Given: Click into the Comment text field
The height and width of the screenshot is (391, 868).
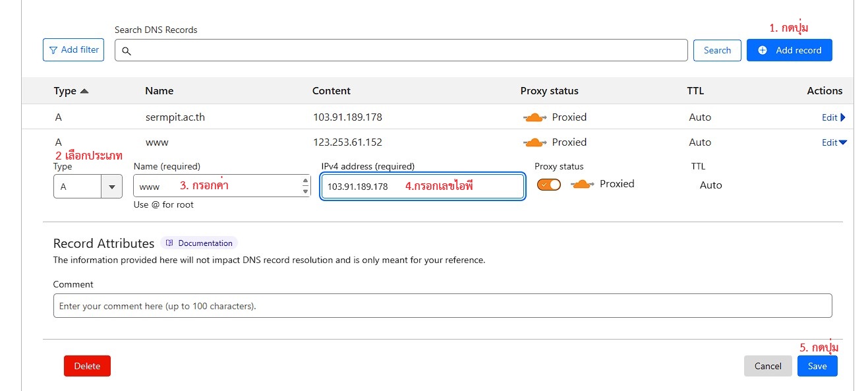Looking at the screenshot, I should 442,306.
